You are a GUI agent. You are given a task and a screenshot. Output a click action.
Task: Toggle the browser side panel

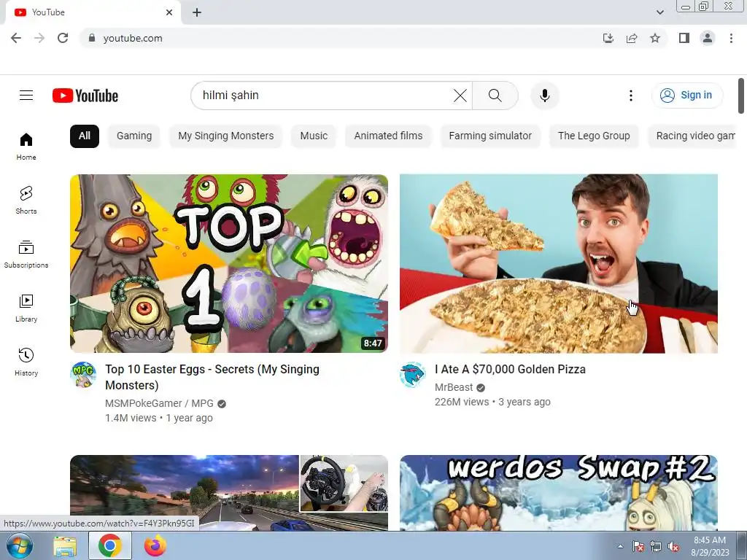tap(684, 38)
